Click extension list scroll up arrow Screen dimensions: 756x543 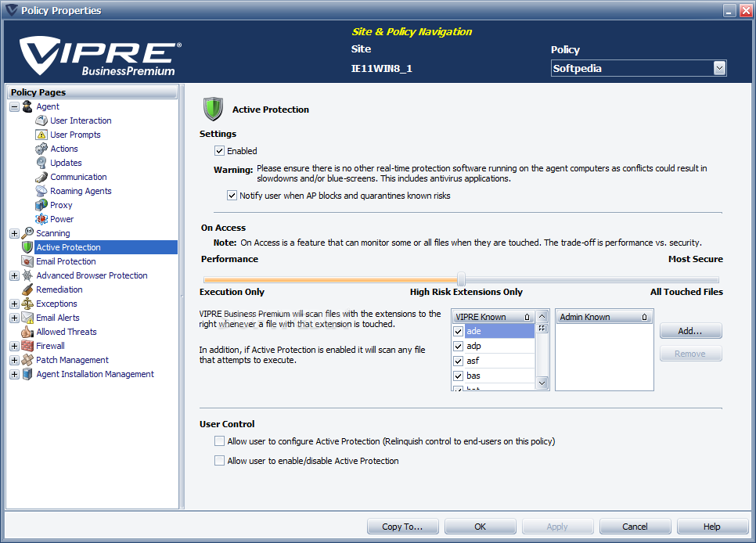pyautogui.click(x=542, y=316)
